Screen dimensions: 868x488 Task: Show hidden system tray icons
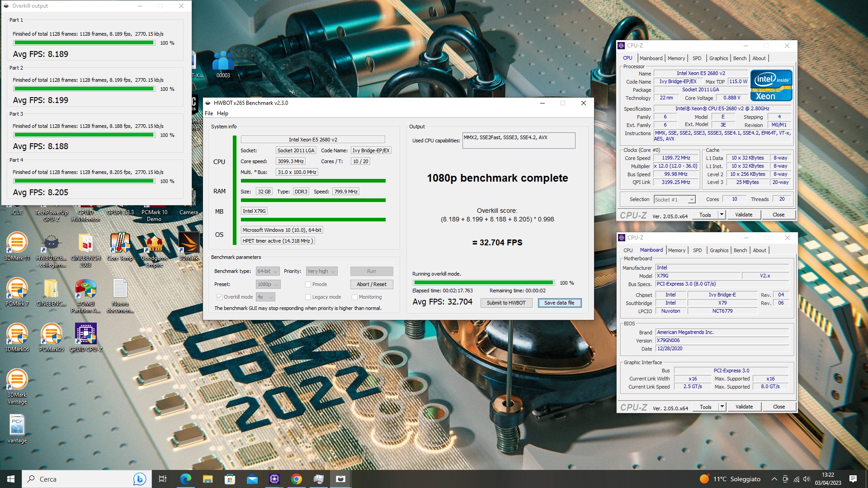click(774, 479)
